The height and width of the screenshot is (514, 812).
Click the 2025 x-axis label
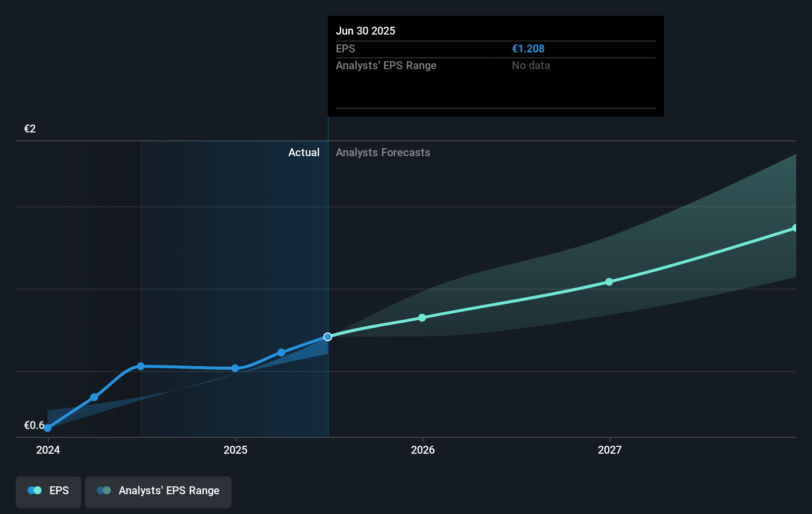click(235, 450)
